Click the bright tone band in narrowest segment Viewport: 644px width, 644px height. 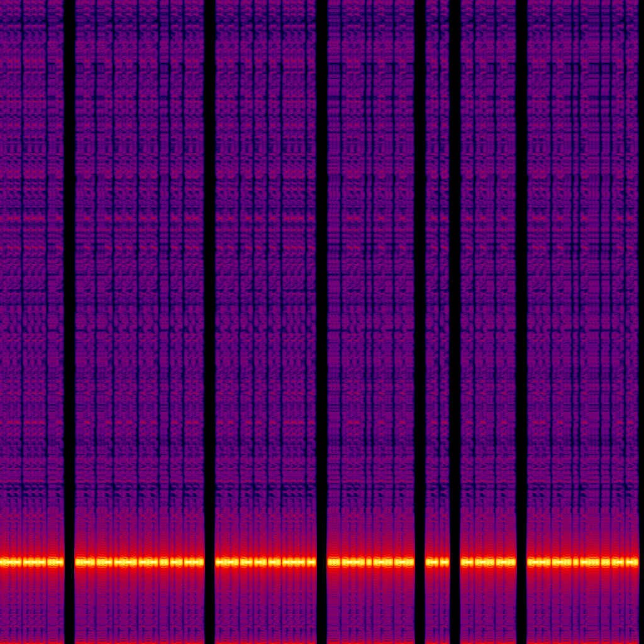(437, 562)
